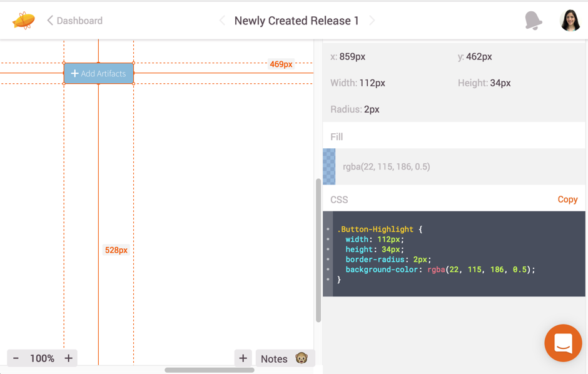The height and width of the screenshot is (374, 588).
Task: Open notifications via the bell icon
Action: pyautogui.click(x=532, y=20)
